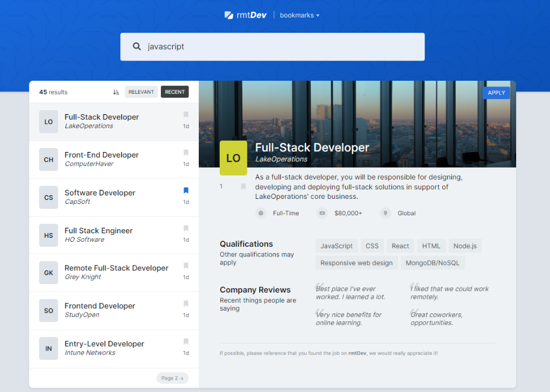Toggle bookmark on Full-Stack Developer LakeOperations listing
Viewport: 550px width, 392px height.
pyautogui.click(x=186, y=115)
